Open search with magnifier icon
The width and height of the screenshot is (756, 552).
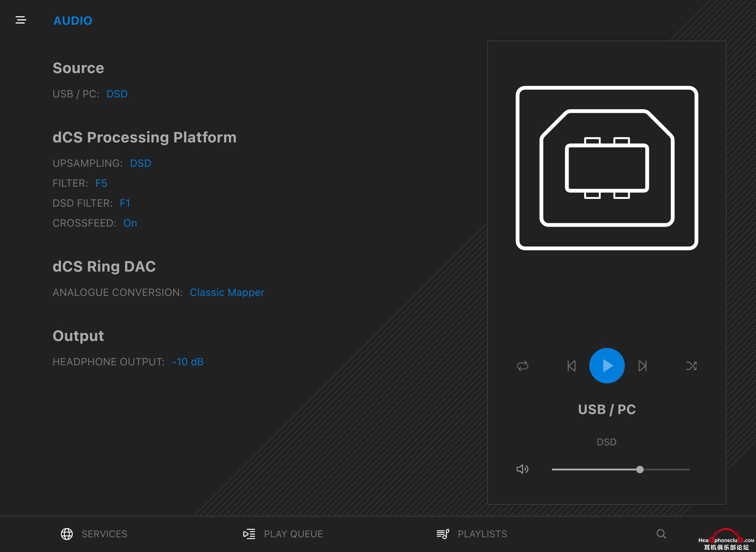click(x=661, y=534)
